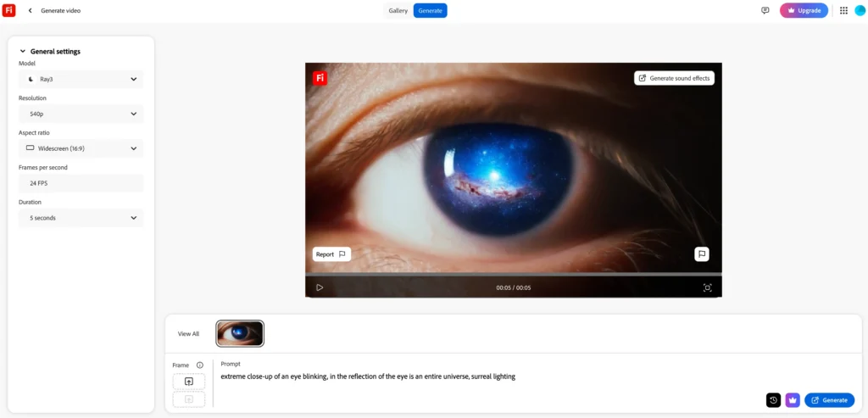
Task: Open the feedback chat icon
Action: [x=765, y=10]
